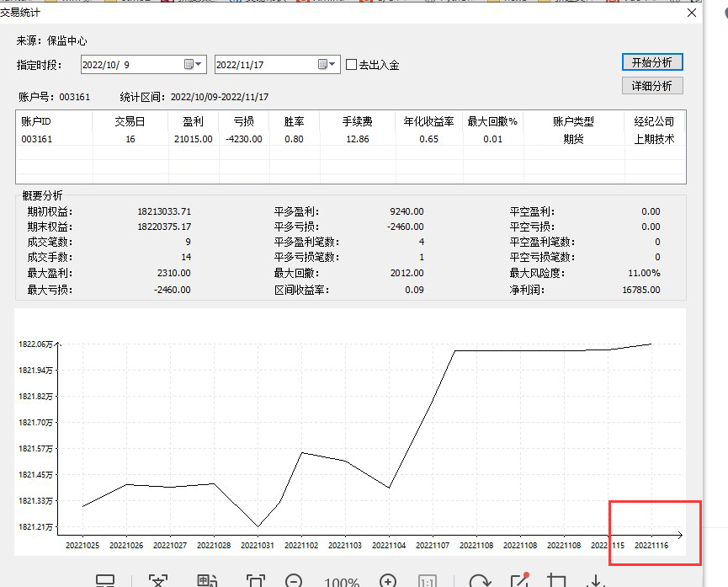The image size is (728, 587).
Task: Toggle the 去出入金 checkbox
Action: click(352, 65)
